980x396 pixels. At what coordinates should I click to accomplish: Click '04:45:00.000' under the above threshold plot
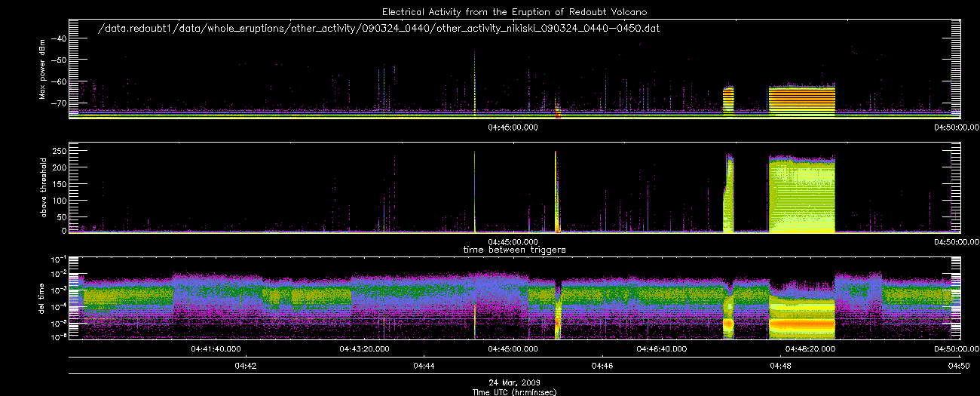[512, 241]
